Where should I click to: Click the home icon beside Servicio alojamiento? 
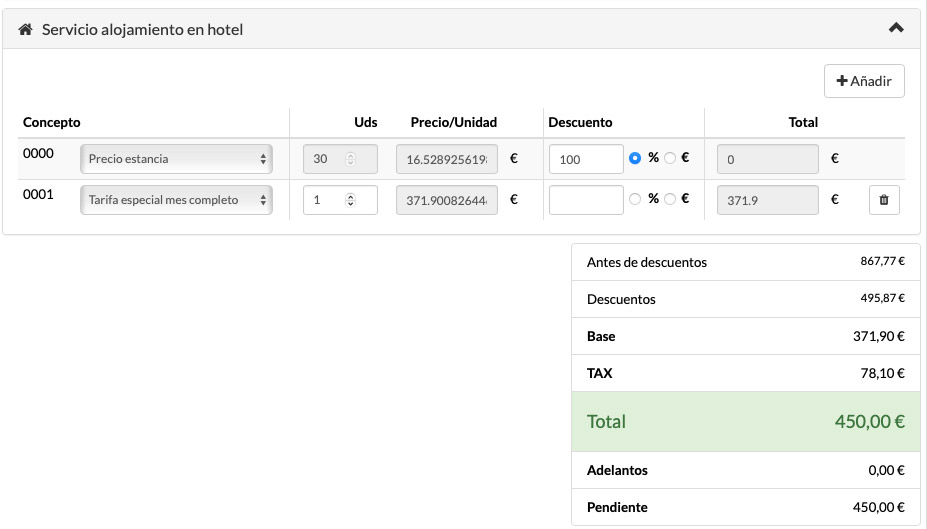26,30
